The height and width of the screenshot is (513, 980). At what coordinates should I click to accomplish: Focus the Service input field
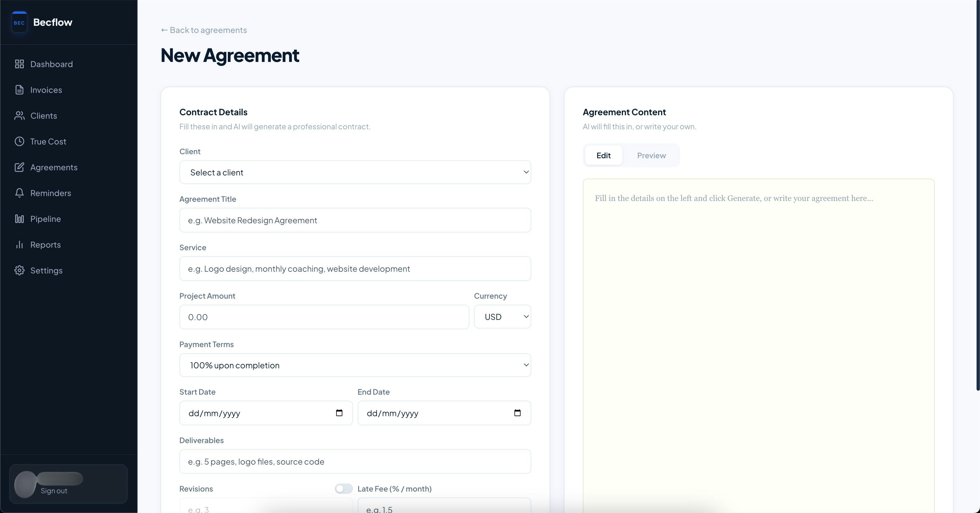pyautogui.click(x=355, y=268)
